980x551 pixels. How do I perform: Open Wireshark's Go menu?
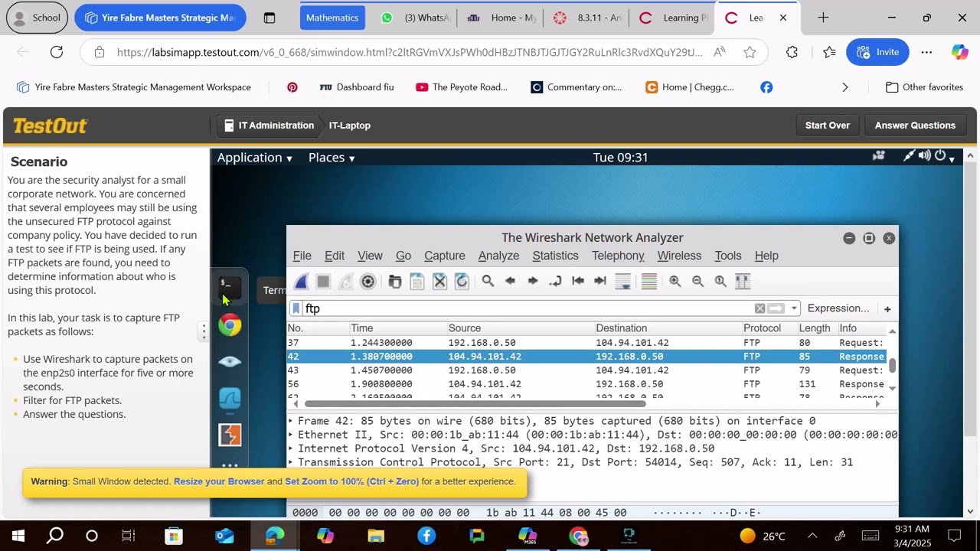[x=403, y=256]
